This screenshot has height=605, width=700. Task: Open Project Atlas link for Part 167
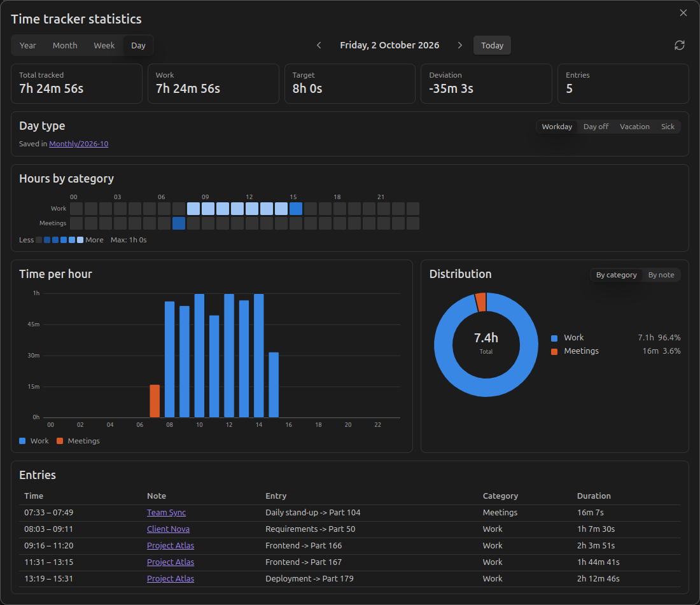(x=171, y=562)
